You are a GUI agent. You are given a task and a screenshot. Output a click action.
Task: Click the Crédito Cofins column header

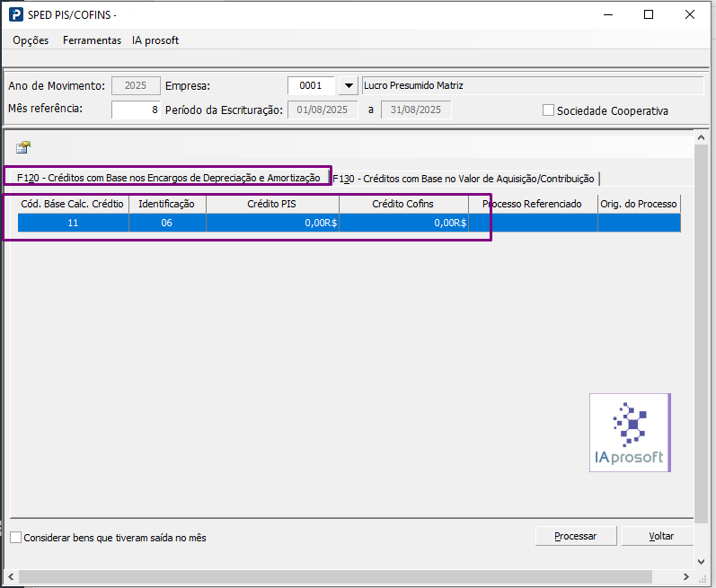point(403,204)
